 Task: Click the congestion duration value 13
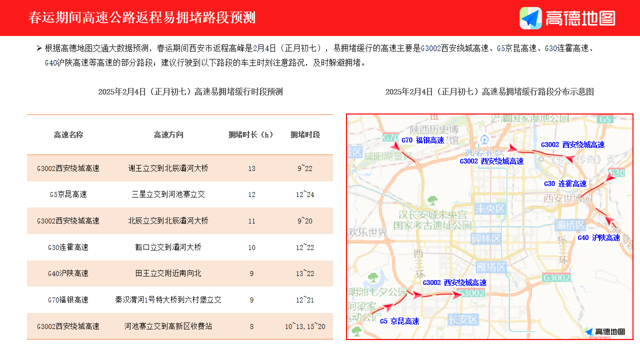[251, 168]
